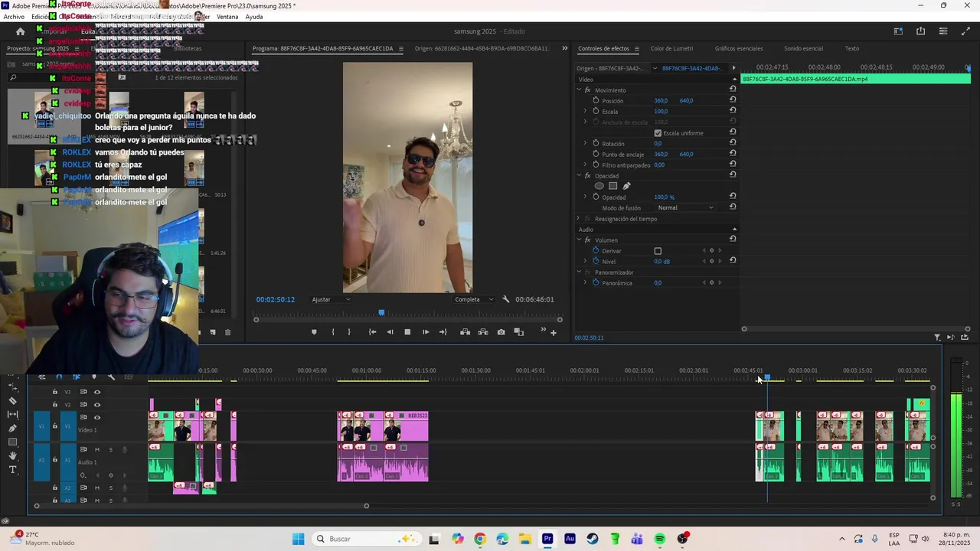
Task: Toggle V3 track output eye icon
Action: [x=96, y=392]
